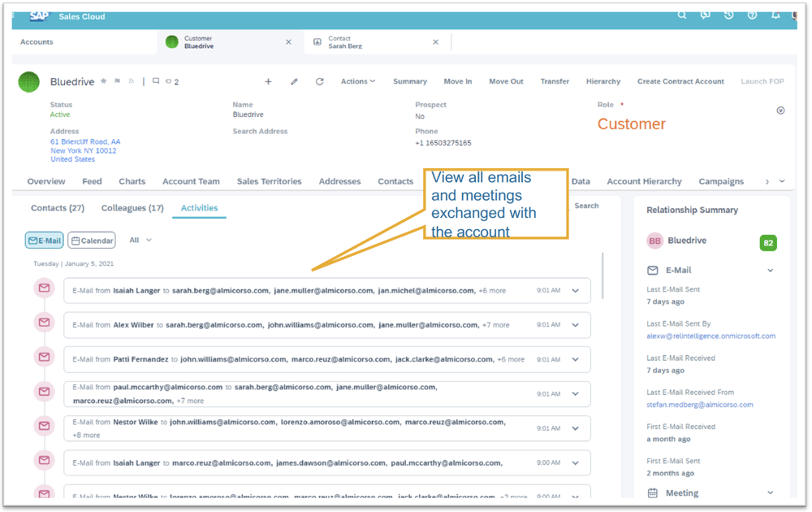Click Create Contract Account button
Screen dimensions: 812x512
680,81
